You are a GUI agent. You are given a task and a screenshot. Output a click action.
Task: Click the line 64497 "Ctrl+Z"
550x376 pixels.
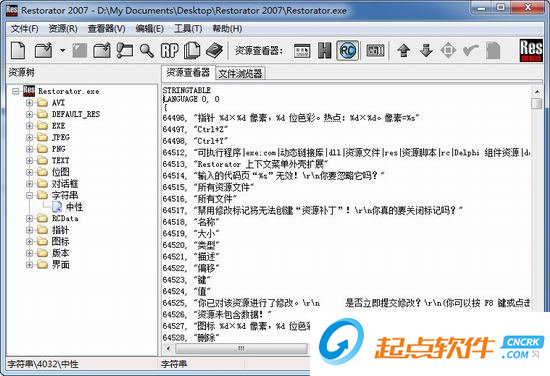(195, 129)
